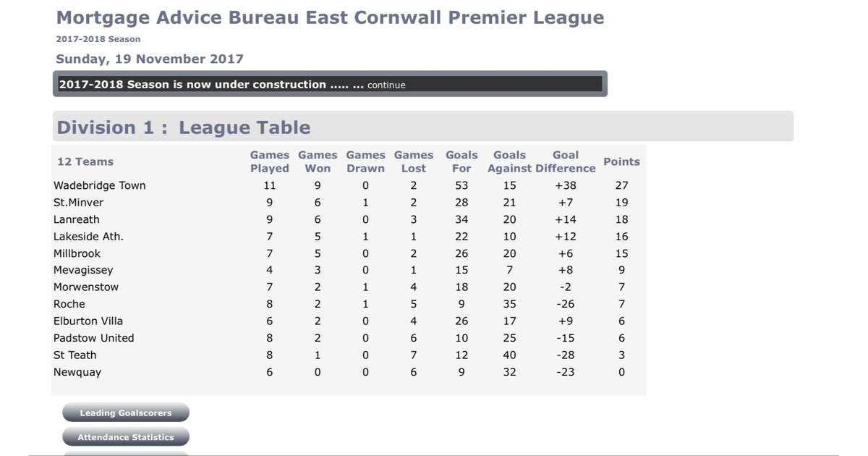This screenshot has height=456, width=868.
Task: Select the Mevagissey team row
Action: click(x=82, y=270)
